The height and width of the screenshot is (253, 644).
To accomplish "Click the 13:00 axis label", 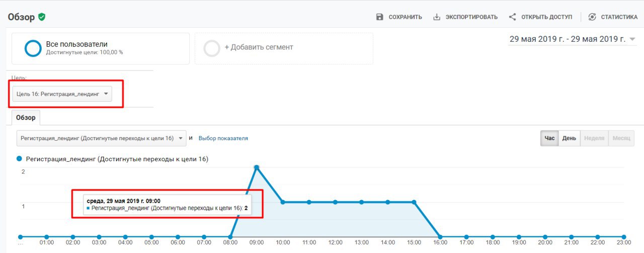I will tap(361, 243).
